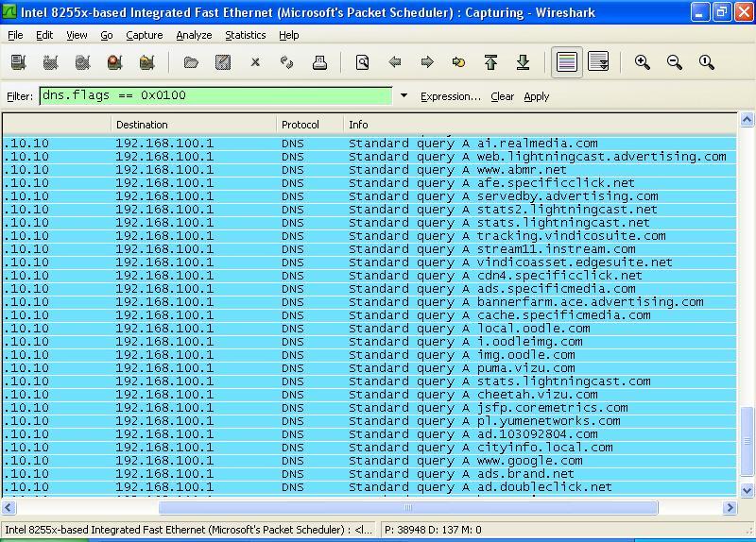Reload this capture file
The image size is (756, 542).
tap(287, 62)
